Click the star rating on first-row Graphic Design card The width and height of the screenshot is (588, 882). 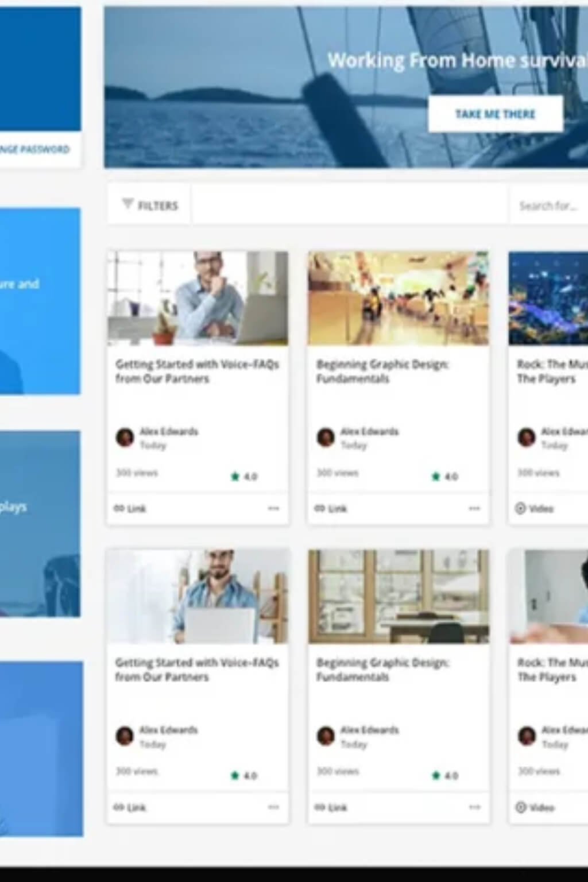(436, 476)
